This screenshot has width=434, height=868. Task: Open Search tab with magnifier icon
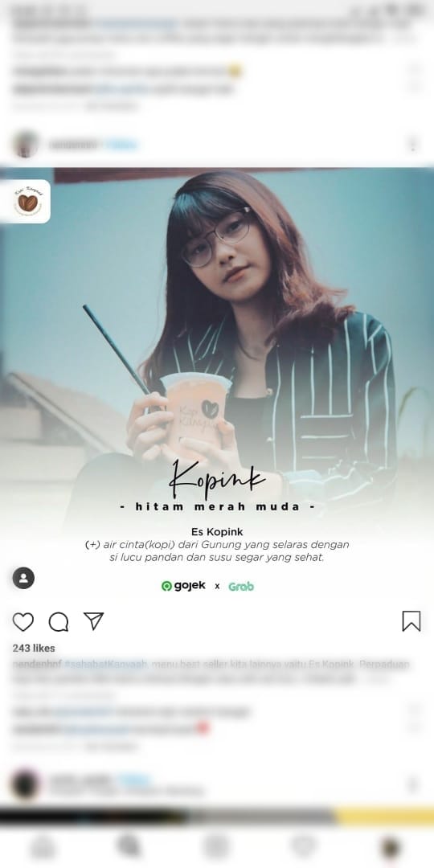(x=129, y=847)
